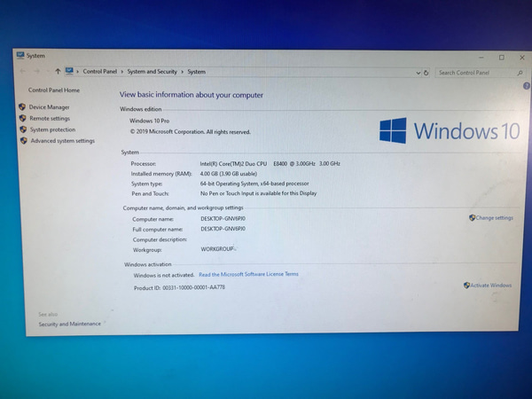Open Control Panel Home link
This screenshot has width=532, height=399.
[x=54, y=90]
